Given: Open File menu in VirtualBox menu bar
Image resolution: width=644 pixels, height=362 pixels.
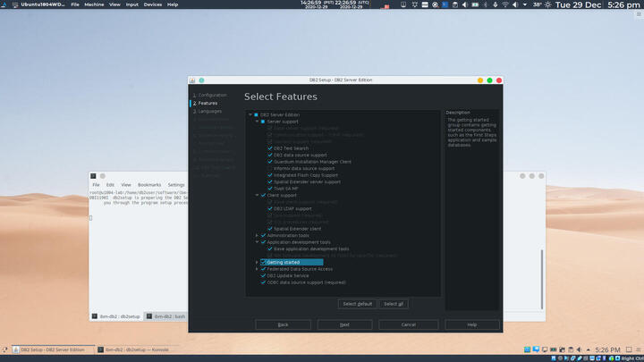Looking at the screenshot, I should pyautogui.click(x=75, y=4).
